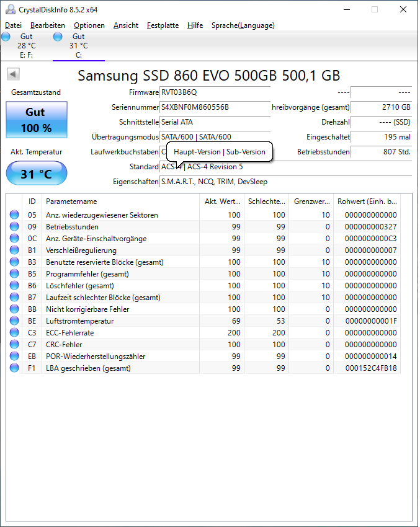The image size is (420, 527).
Task: Click the Parametername column header
Action: (121, 201)
